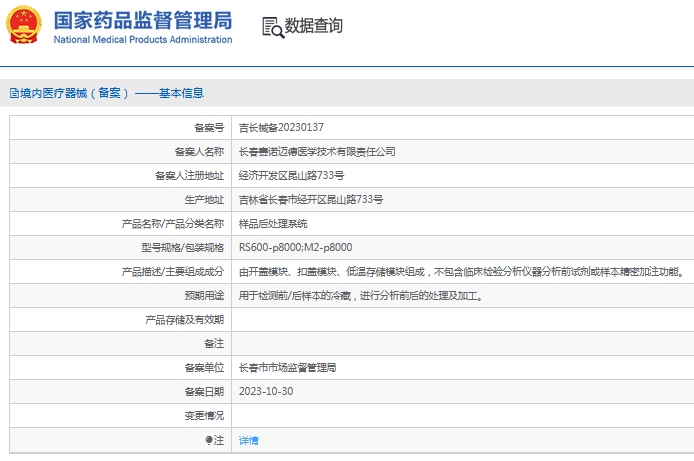Select the 备案号 value 吉长械备20230137
Screen dimensions: 694x461
281,127
